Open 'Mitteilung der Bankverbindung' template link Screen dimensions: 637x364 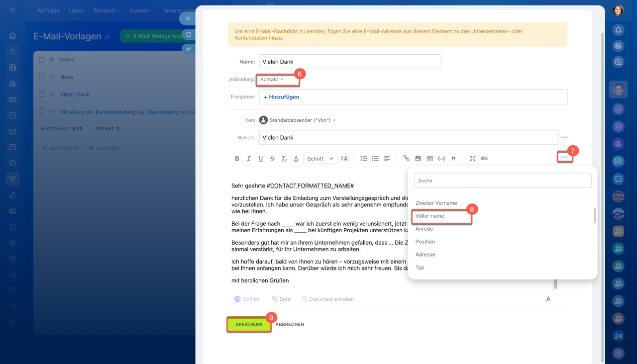point(127,112)
